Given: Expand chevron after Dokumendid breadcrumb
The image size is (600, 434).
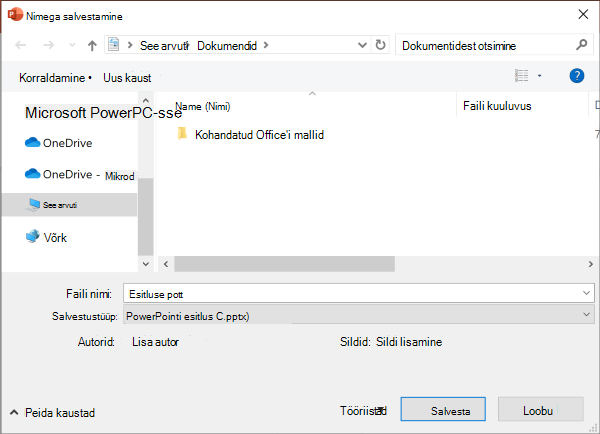Looking at the screenshot, I should (266, 46).
